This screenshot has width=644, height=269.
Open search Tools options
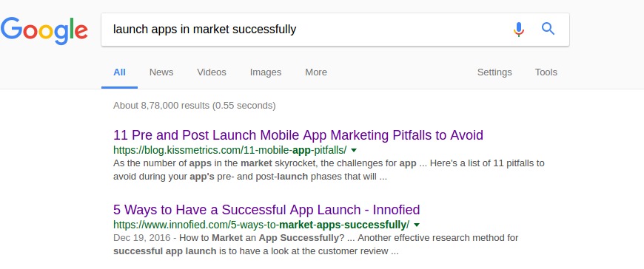(546, 72)
